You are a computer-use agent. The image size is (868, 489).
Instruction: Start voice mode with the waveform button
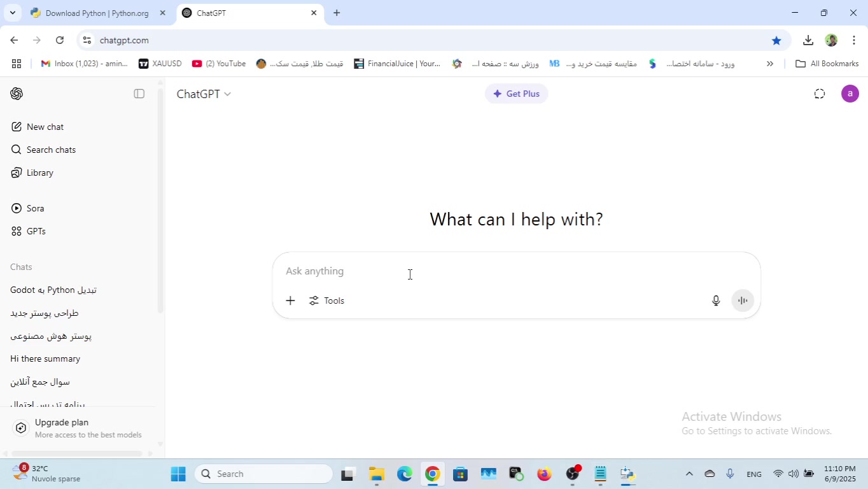(743, 301)
